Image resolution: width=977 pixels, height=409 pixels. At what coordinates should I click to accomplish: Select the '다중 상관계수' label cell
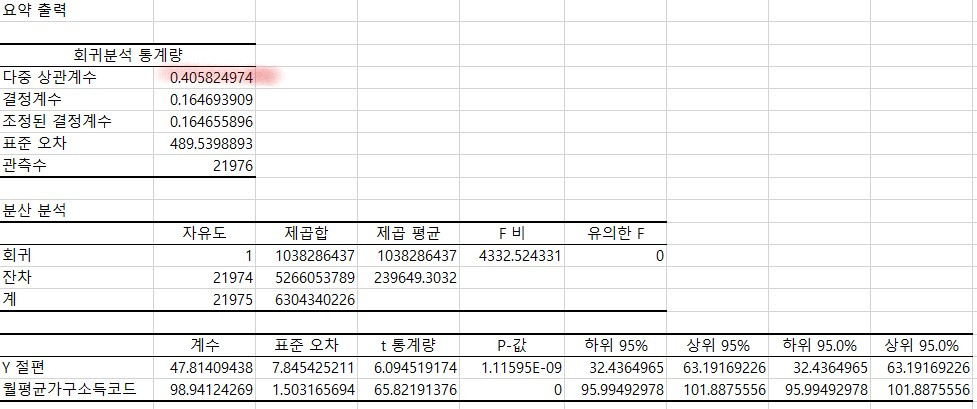point(50,77)
